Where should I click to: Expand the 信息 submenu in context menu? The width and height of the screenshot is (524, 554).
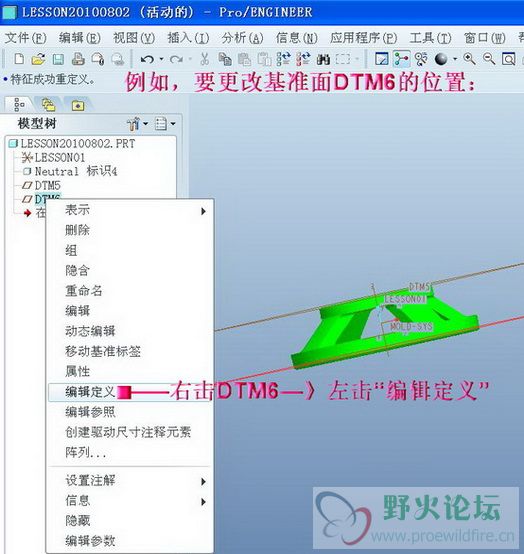coord(131,501)
